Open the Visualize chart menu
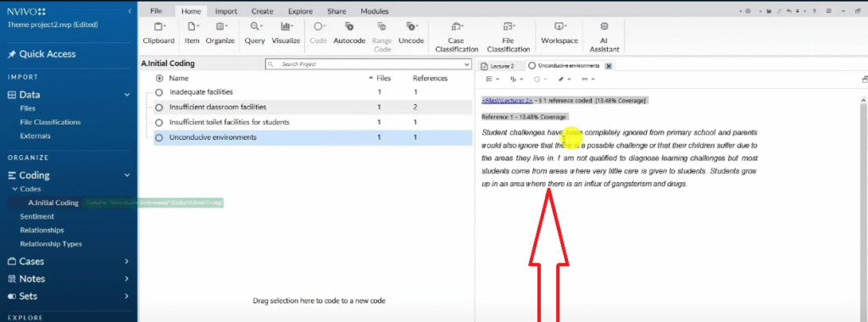 [x=286, y=33]
